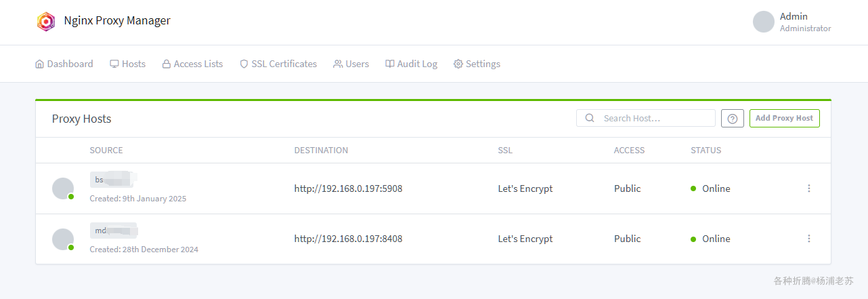
Task: Open Settings from the navigation bar
Action: [477, 64]
